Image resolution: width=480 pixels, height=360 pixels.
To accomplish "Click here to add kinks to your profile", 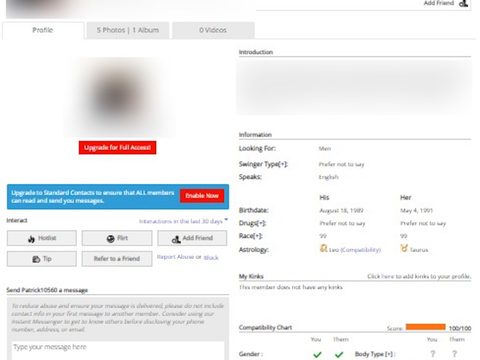I will (419, 276).
